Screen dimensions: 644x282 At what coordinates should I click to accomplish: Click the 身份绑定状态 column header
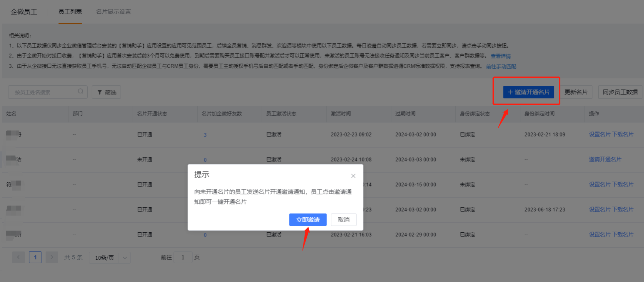[475, 114]
